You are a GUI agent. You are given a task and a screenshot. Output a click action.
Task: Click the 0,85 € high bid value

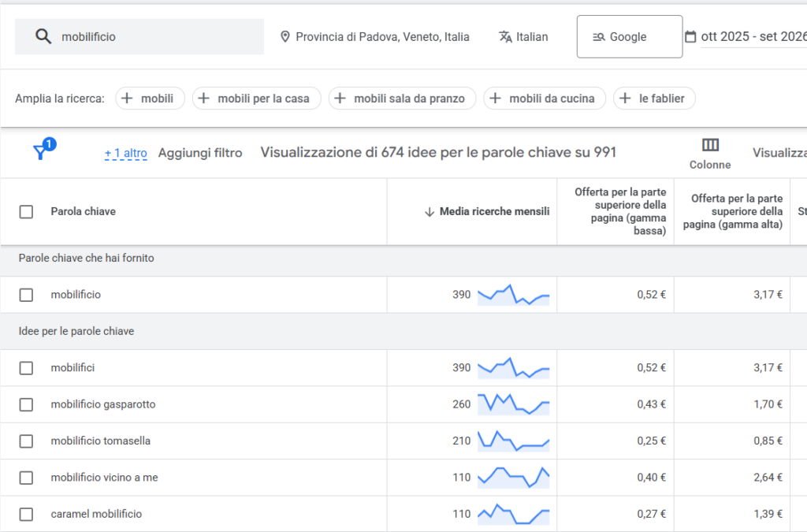pyautogui.click(x=768, y=441)
